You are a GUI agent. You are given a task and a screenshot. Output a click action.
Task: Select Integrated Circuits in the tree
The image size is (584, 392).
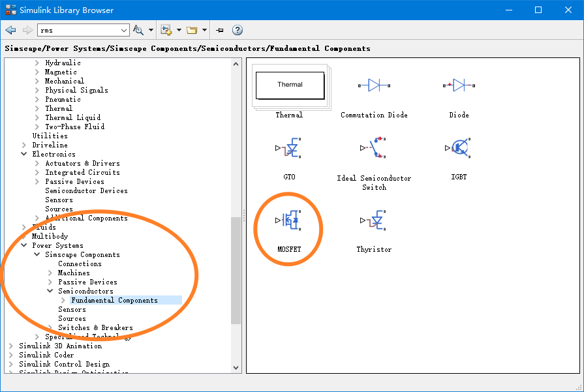[x=82, y=172]
